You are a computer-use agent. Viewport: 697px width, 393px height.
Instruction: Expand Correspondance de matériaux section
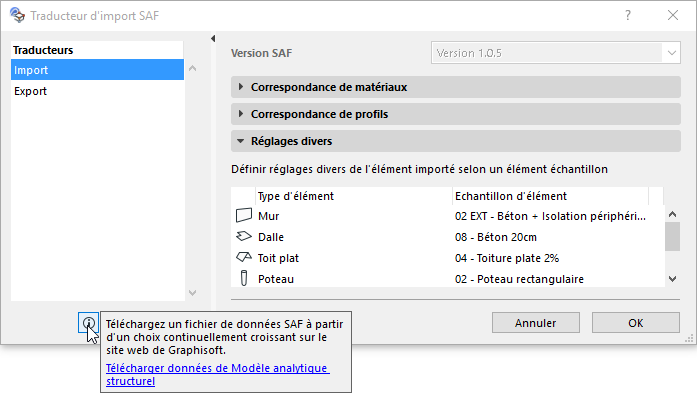click(x=456, y=87)
